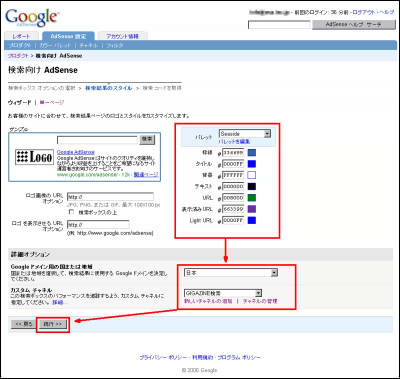Click the 詳細オプション section header
This screenshot has width=400, height=379.
[x=30, y=254]
